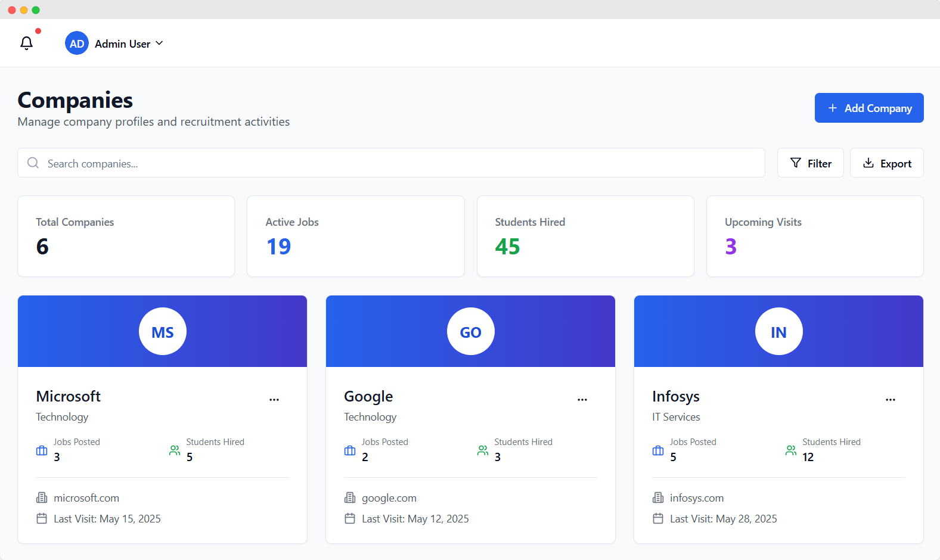Click Google's Students Hired people icon
The height and width of the screenshot is (560, 940).
pyautogui.click(x=483, y=450)
